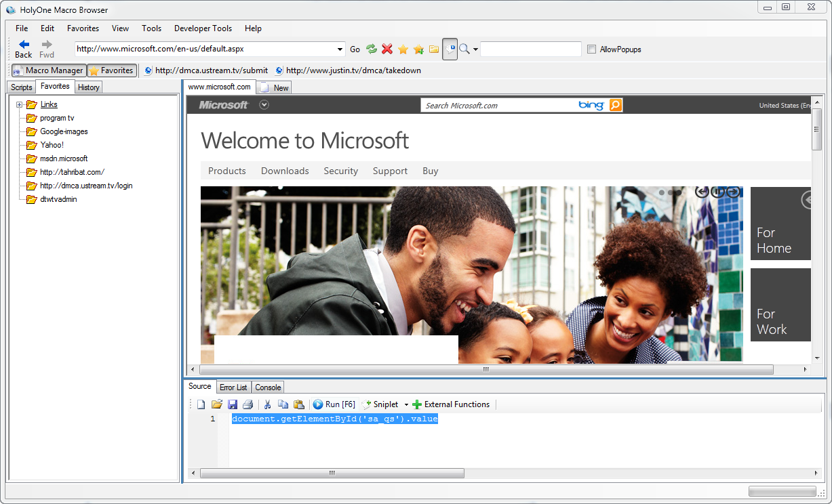Toggle the Macro Manager panel button

click(x=48, y=70)
